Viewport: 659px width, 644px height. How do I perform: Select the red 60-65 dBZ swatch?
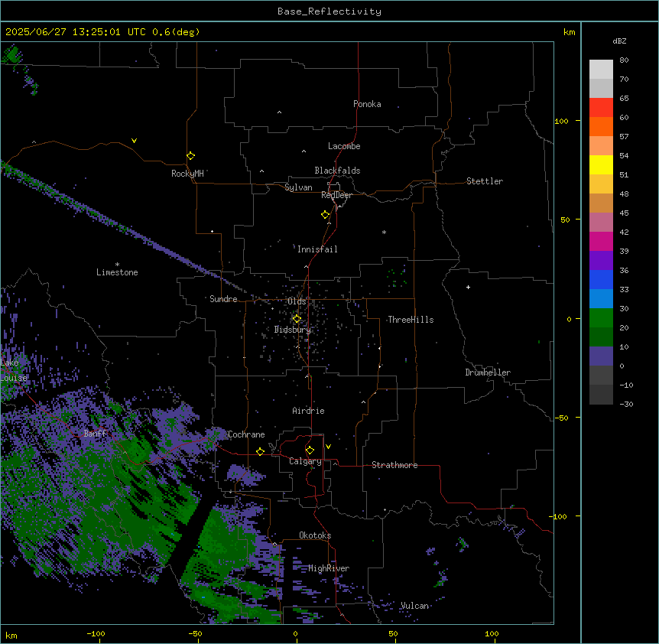pyautogui.click(x=601, y=108)
